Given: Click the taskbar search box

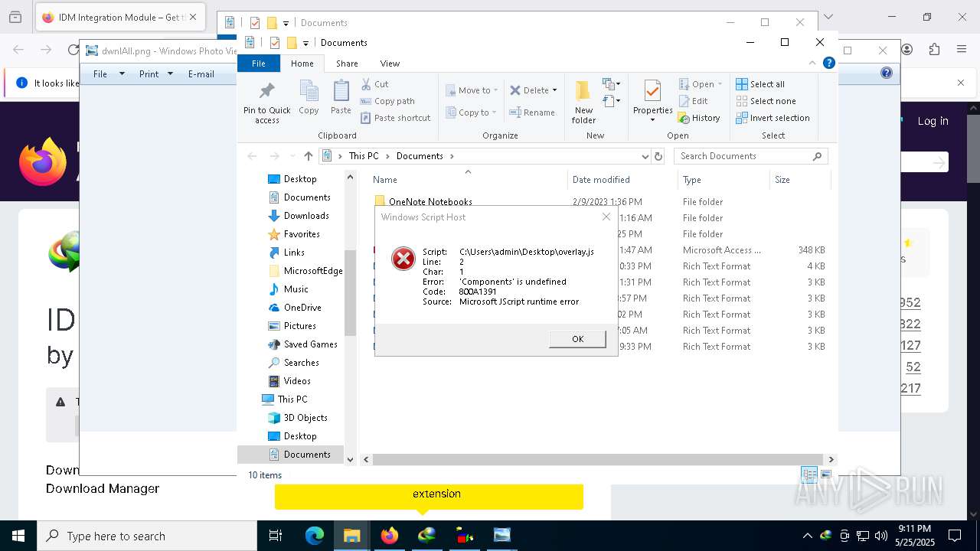Looking at the screenshot, I should 147,536.
